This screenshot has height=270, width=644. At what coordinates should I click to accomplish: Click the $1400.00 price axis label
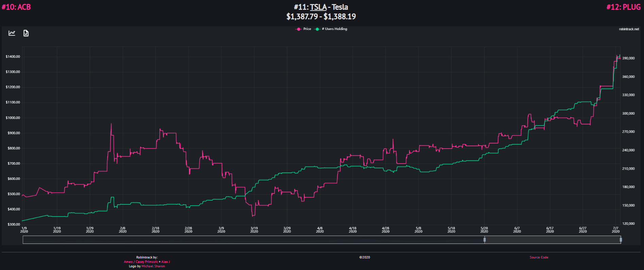tap(13, 57)
